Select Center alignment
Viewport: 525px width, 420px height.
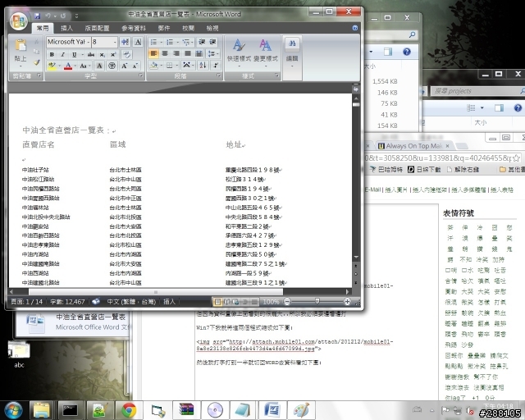tap(165, 53)
